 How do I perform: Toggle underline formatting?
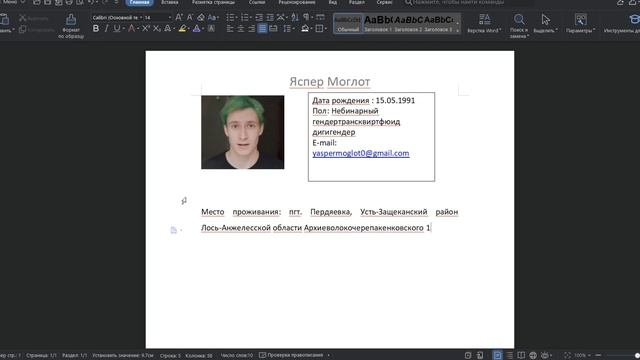(x=117, y=29)
